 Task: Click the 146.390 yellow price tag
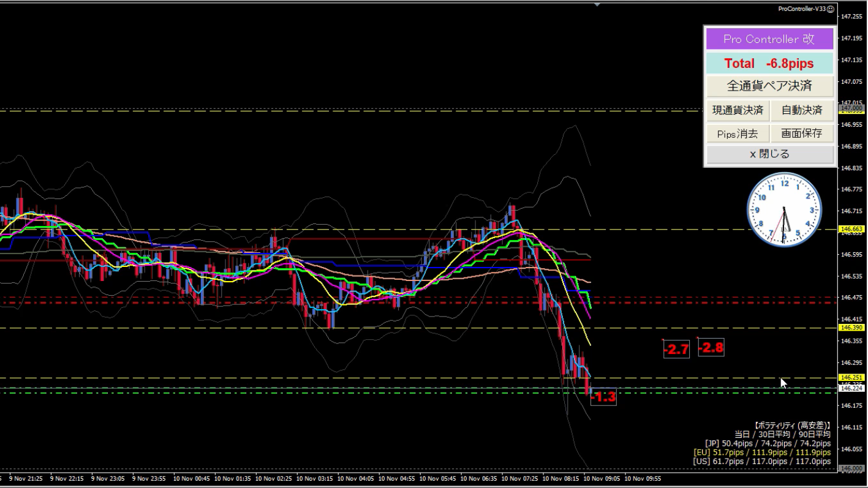[852, 328]
